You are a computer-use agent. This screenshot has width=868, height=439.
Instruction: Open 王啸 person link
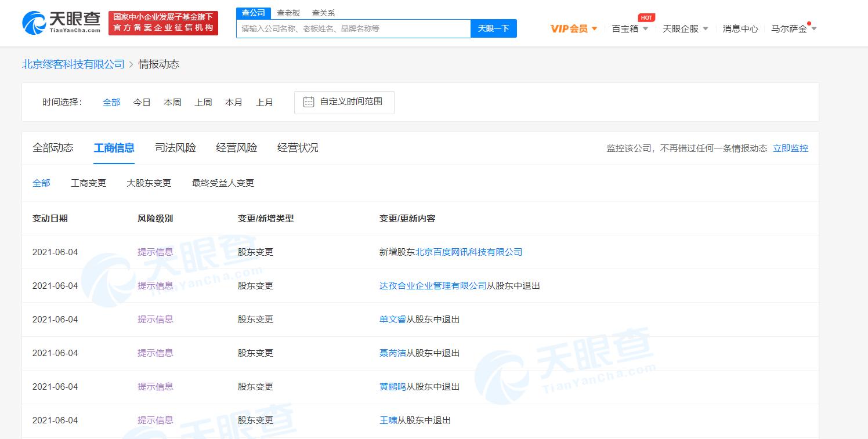coord(388,420)
